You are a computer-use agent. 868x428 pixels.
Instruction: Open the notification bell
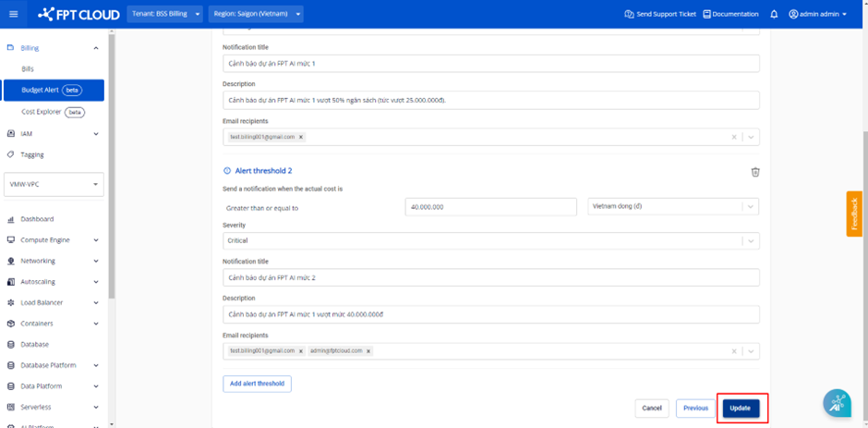tap(774, 14)
